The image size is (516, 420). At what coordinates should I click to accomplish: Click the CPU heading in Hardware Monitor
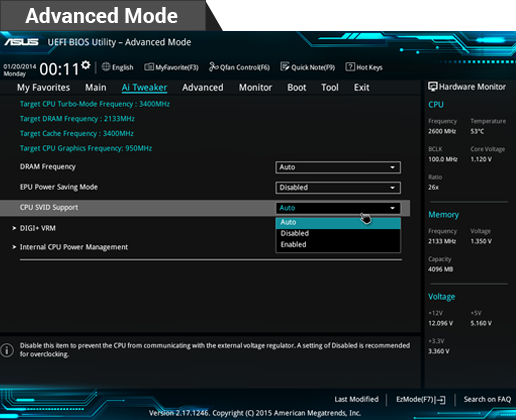[436, 105]
